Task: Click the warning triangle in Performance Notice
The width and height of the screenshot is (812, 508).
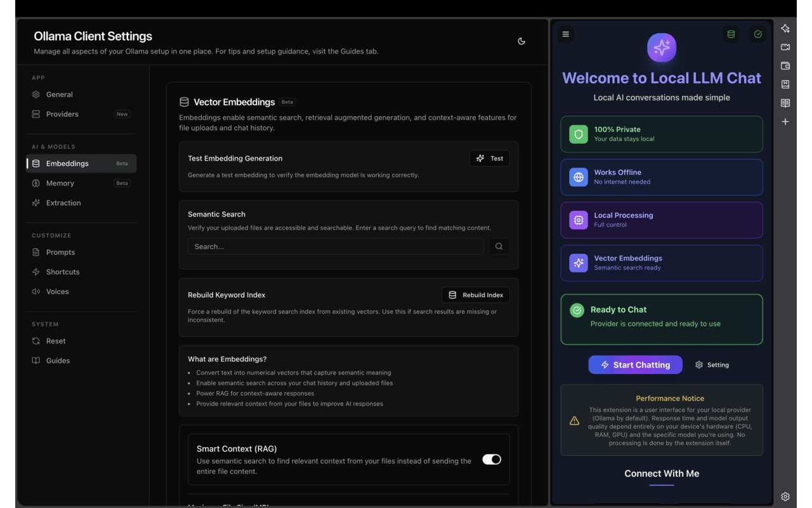Action: 575,420
